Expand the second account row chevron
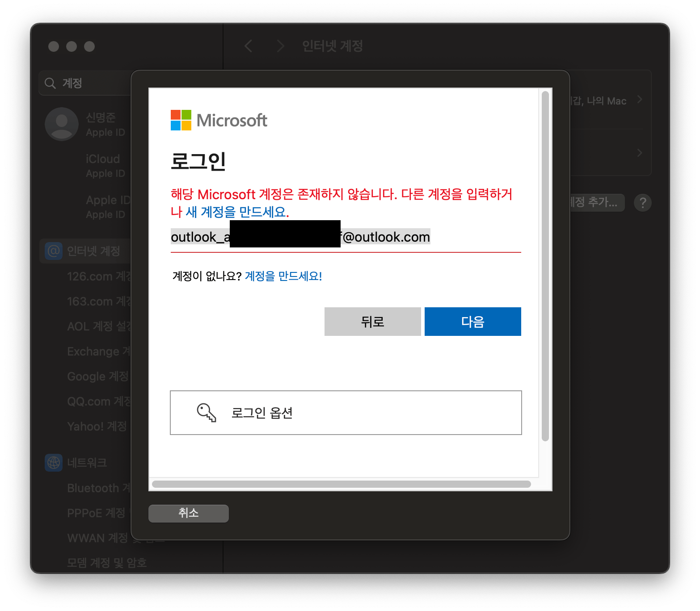 pyautogui.click(x=640, y=153)
